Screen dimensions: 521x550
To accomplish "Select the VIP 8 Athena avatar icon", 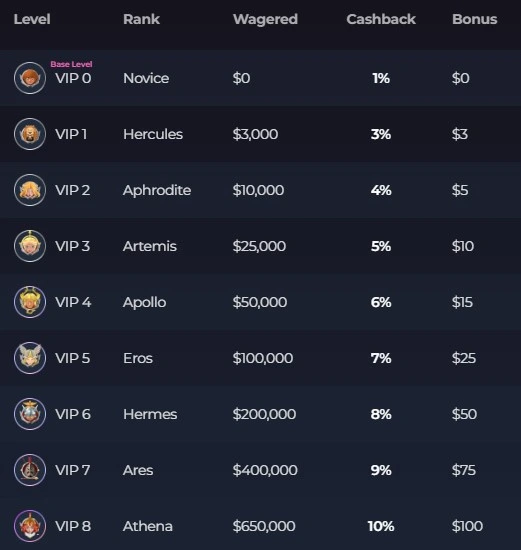I will 30,526.
